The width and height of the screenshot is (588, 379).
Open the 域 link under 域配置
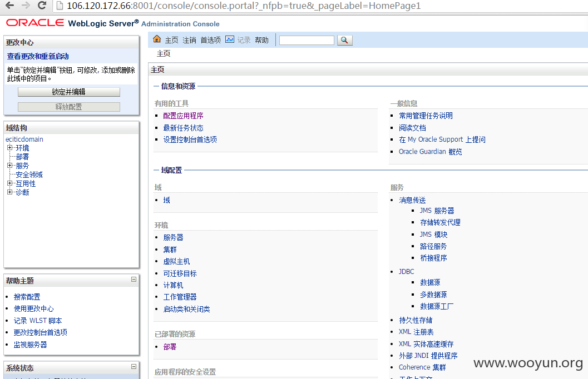[166, 200]
